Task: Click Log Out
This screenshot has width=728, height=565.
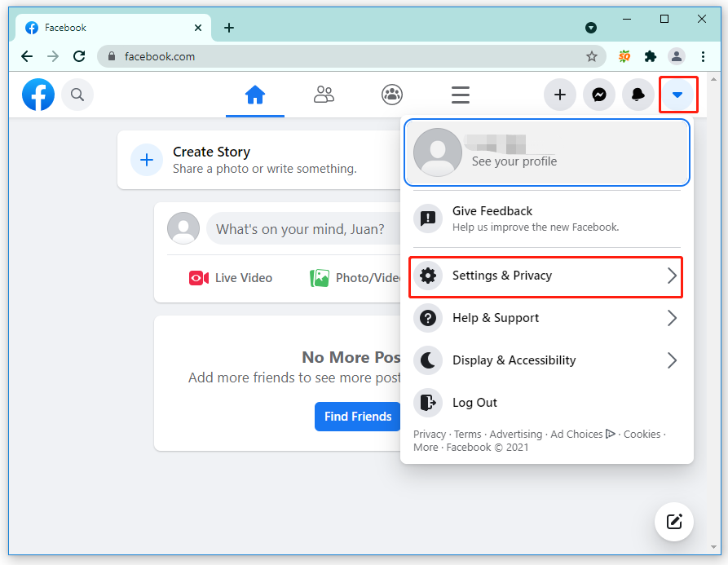Action: click(546, 403)
